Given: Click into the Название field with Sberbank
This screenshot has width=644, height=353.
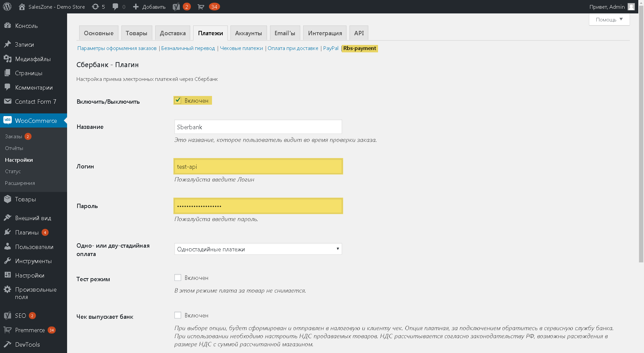Looking at the screenshot, I should (258, 127).
